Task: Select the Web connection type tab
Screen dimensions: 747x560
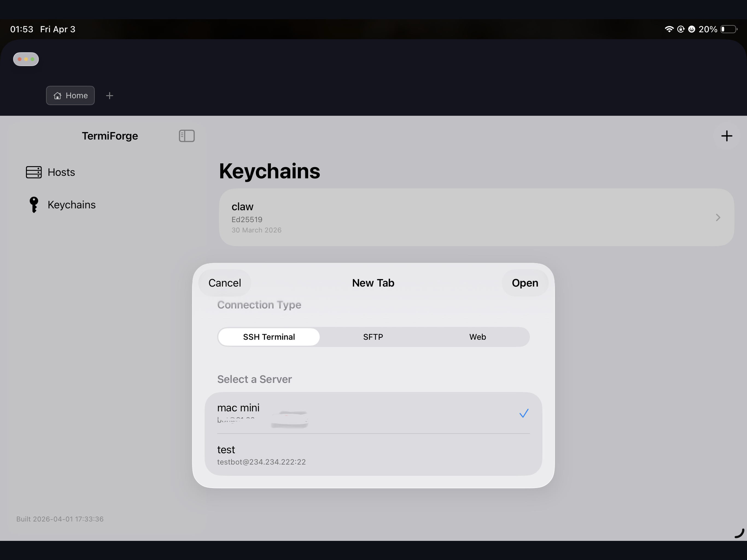Action: coord(477,337)
